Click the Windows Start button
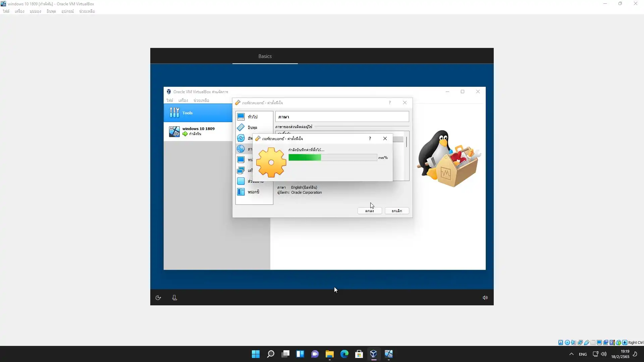The image size is (644, 362). coord(256,354)
